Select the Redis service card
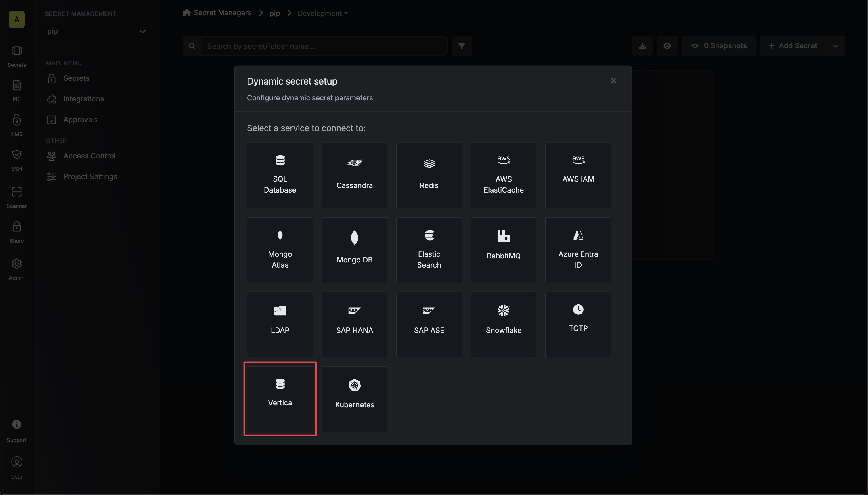The width and height of the screenshot is (868, 495). click(429, 175)
